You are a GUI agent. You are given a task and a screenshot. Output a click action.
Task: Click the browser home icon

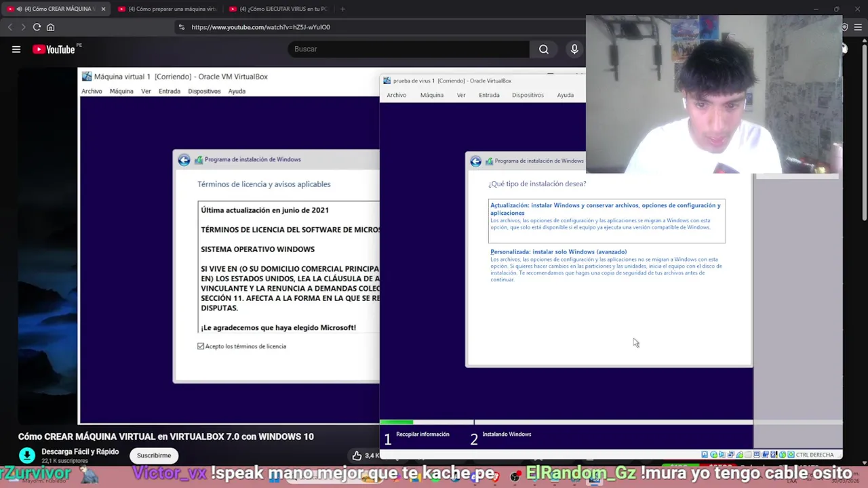pyautogui.click(x=50, y=27)
